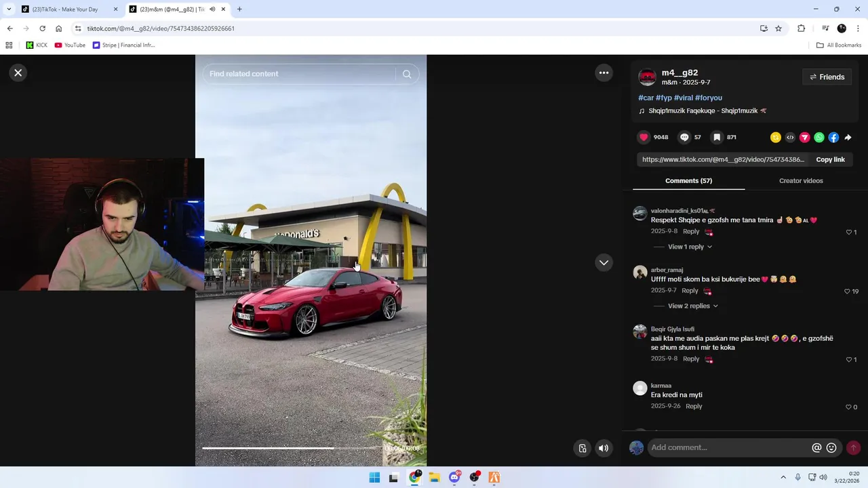Screen dimensions: 868x488
Task: Reply to karmaa comment
Action: [694, 407]
